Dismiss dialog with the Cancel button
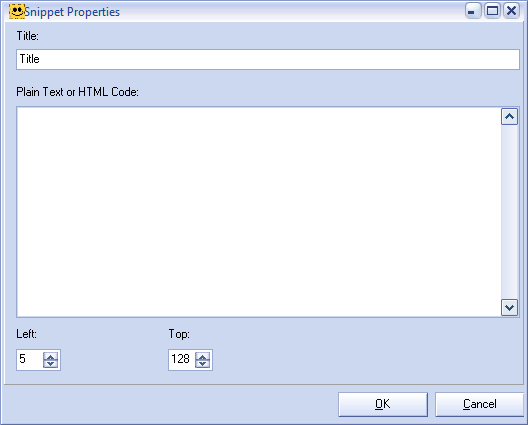 click(480, 404)
